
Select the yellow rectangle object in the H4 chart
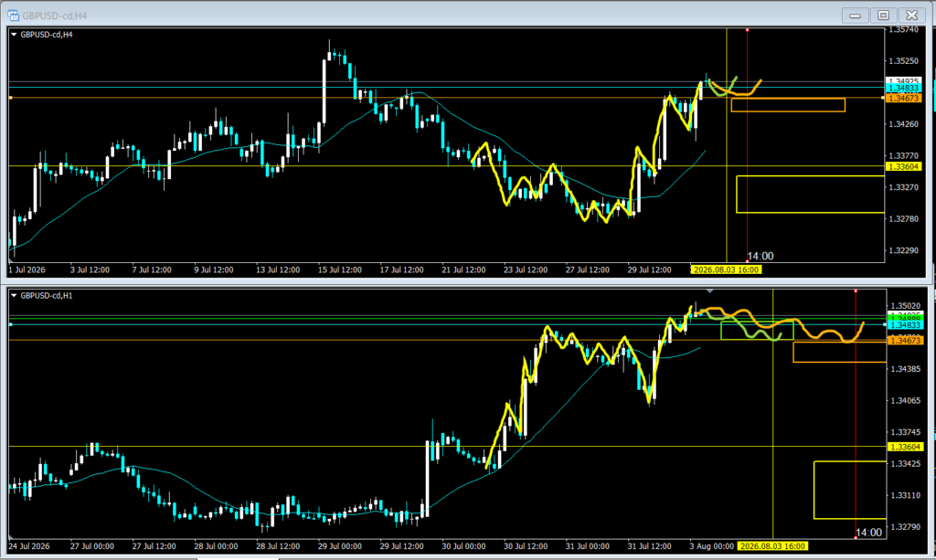click(810, 195)
